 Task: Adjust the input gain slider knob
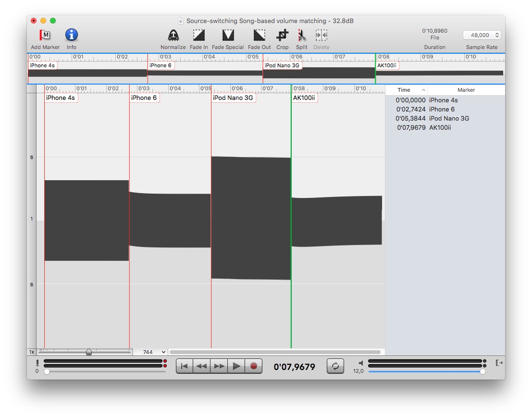(x=47, y=371)
